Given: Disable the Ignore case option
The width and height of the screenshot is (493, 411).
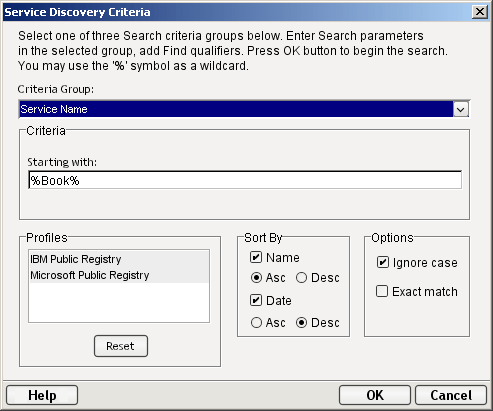Looking at the screenshot, I should (x=383, y=262).
